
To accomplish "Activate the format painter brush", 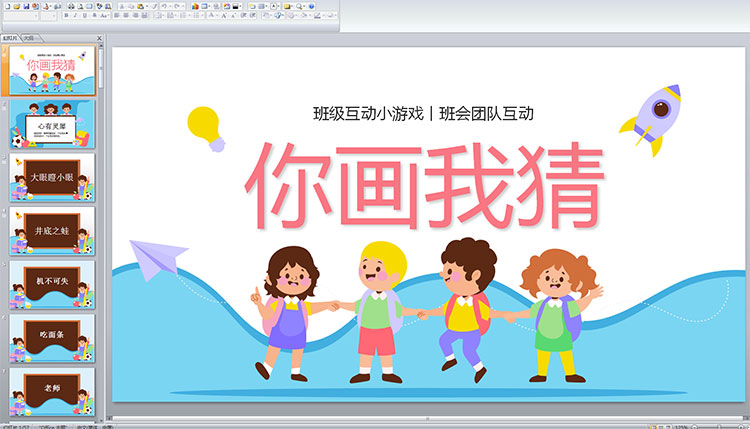I will 154,7.
